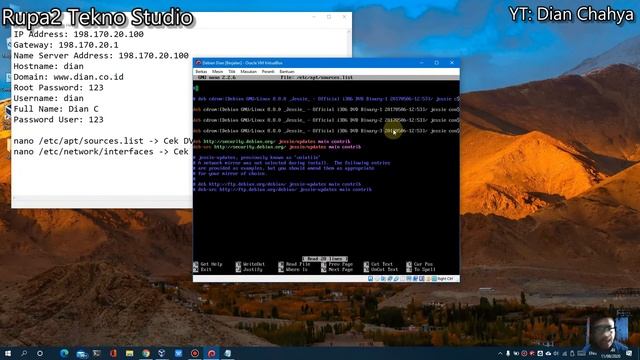Open the last pinned taskbar app icon
Viewport: 640px width, 360px height.
[x=228, y=353]
